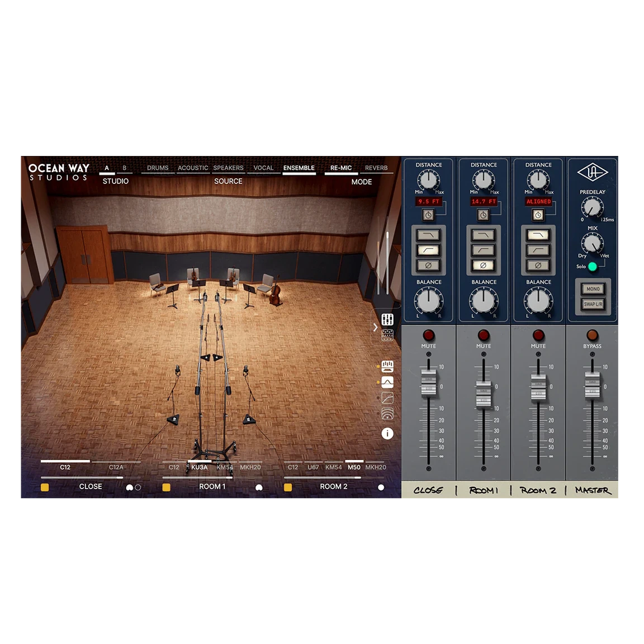
Task: Toggle high-cut filter on Room 2 channel
Action: pyautogui.click(x=538, y=235)
